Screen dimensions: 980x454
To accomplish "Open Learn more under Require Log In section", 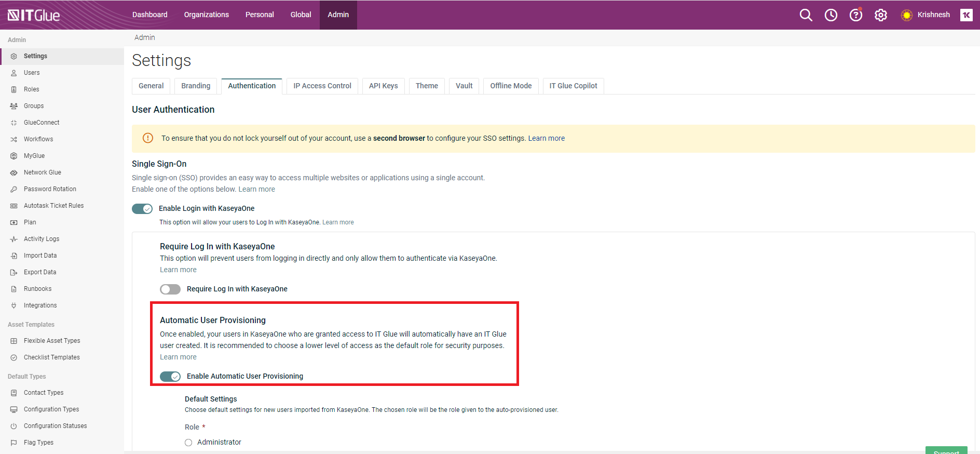I will pyautogui.click(x=178, y=270).
